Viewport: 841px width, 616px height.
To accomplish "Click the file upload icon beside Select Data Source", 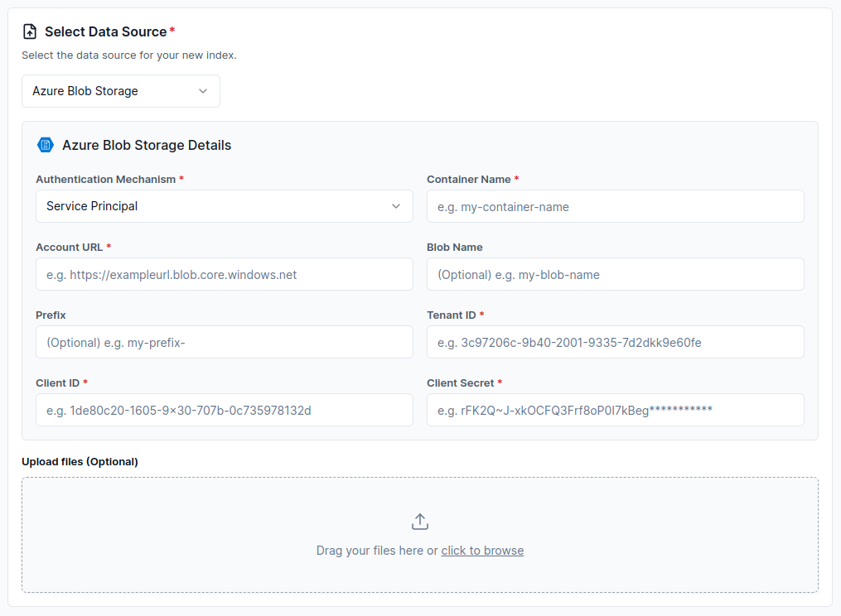I will (30, 31).
